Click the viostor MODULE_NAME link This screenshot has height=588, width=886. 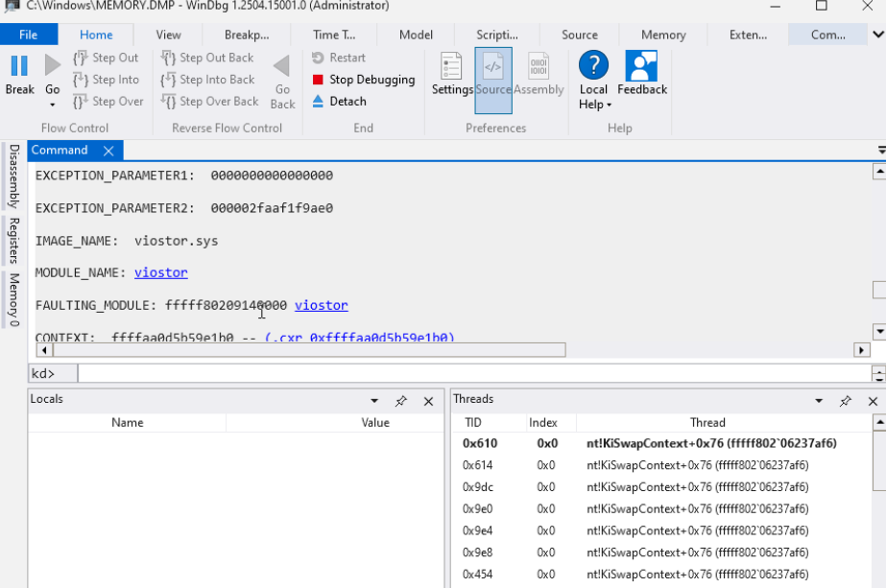click(161, 272)
